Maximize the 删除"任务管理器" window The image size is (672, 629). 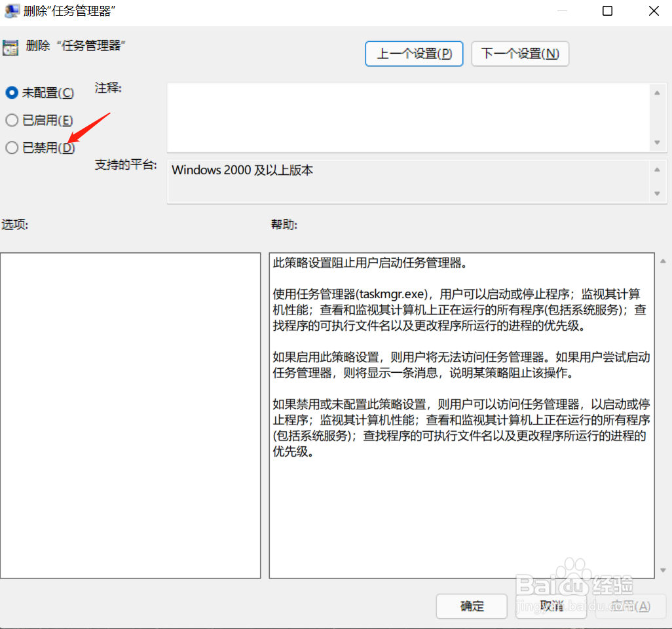(x=607, y=10)
